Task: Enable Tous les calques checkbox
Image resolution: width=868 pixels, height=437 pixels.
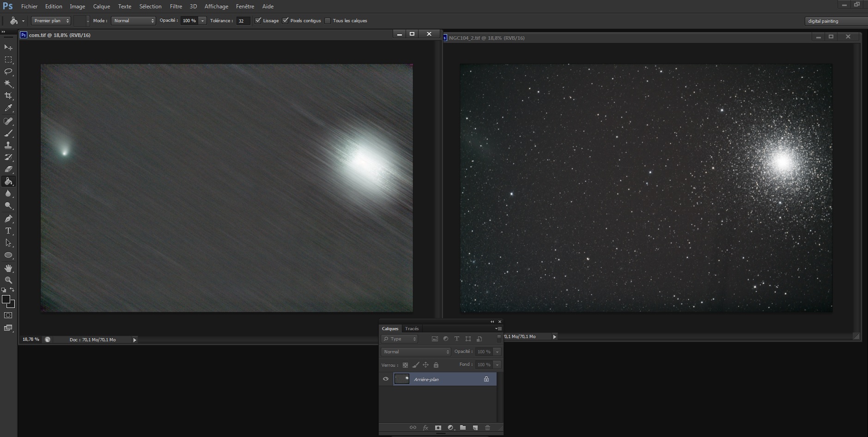Action: click(328, 20)
